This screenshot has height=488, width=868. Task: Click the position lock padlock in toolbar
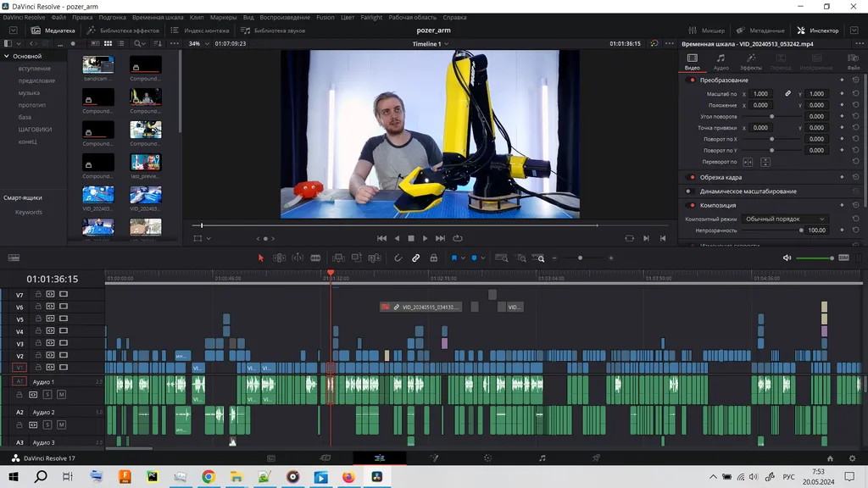click(x=433, y=258)
